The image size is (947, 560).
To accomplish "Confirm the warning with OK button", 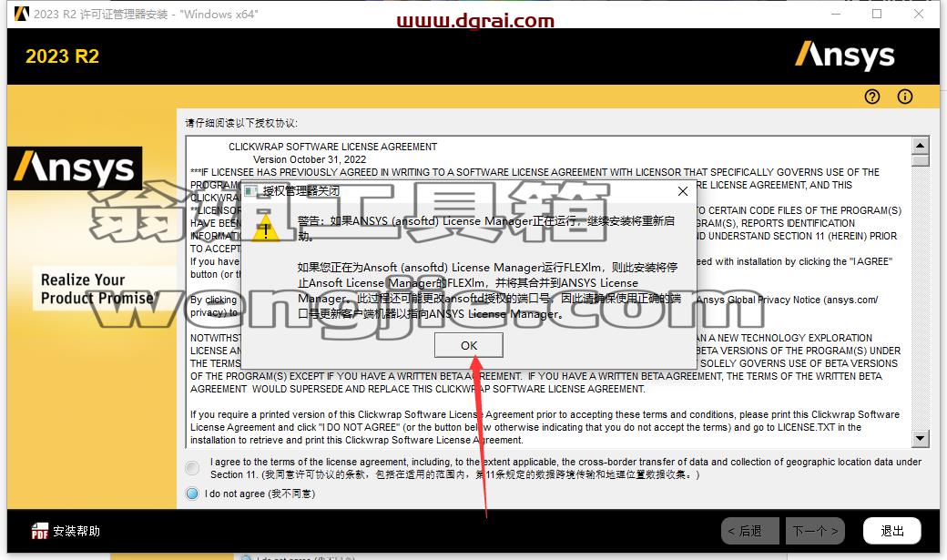I will 469,345.
